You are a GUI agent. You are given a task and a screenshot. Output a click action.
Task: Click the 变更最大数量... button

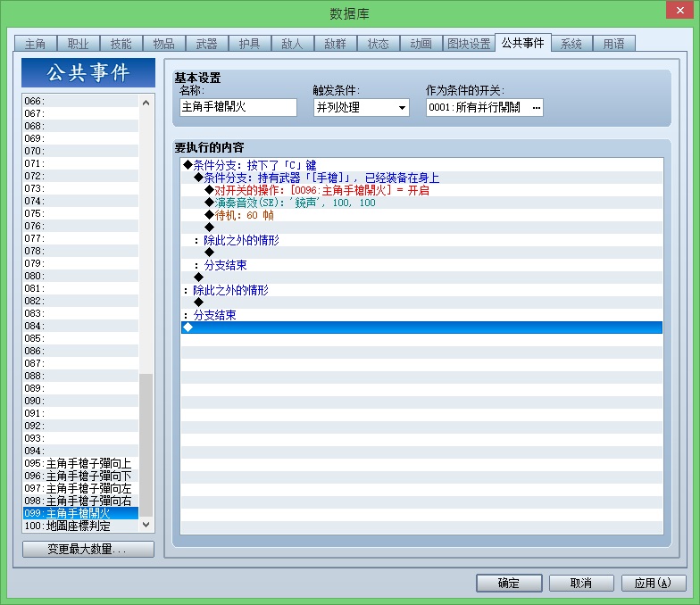click(87, 549)
